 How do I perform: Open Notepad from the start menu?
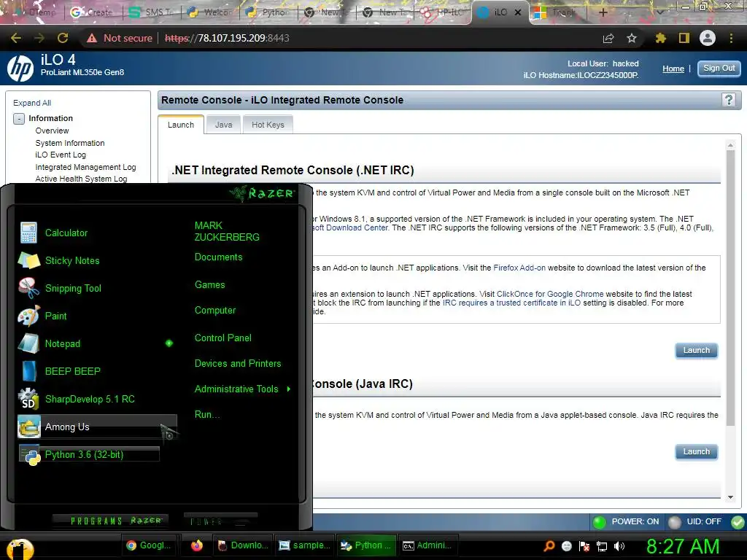(63, 343)
